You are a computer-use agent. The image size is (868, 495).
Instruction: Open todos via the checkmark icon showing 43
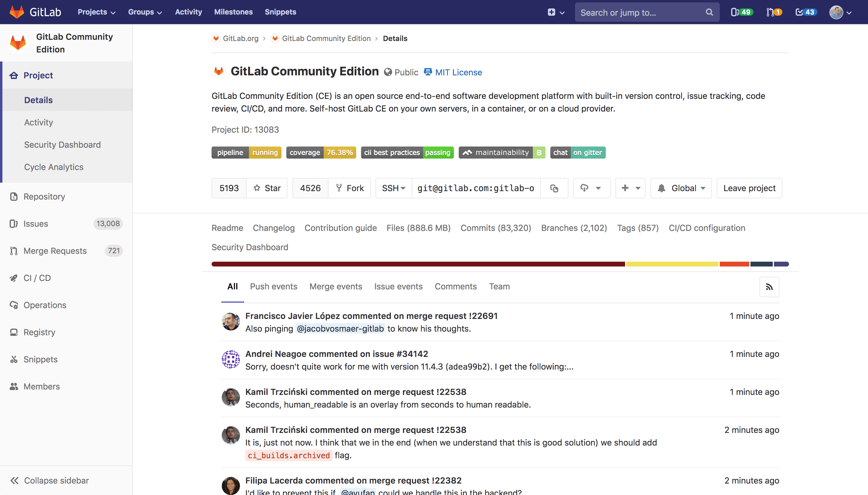(x=806, y=12)
